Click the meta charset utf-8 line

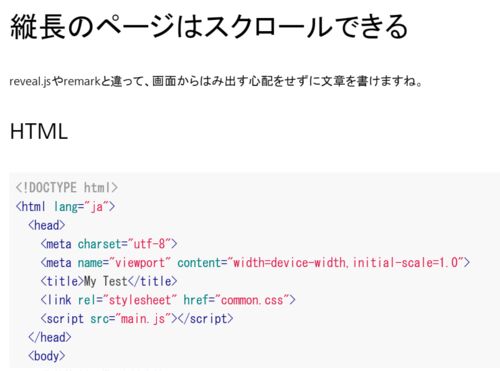tap(109, 244)
